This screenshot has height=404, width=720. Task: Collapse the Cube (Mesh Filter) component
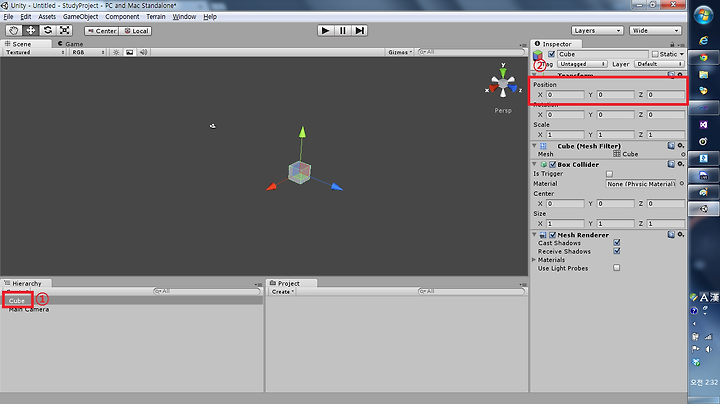tap(534, 146)
